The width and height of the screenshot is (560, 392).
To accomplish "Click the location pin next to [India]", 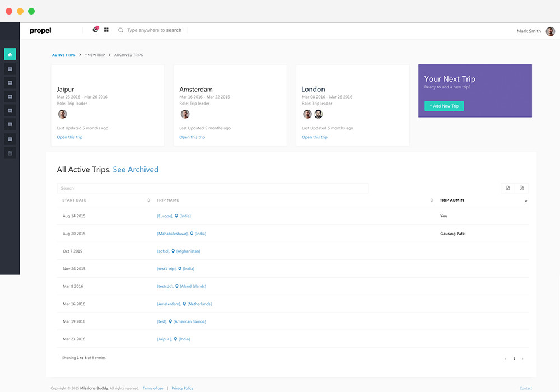I will 176,216.
